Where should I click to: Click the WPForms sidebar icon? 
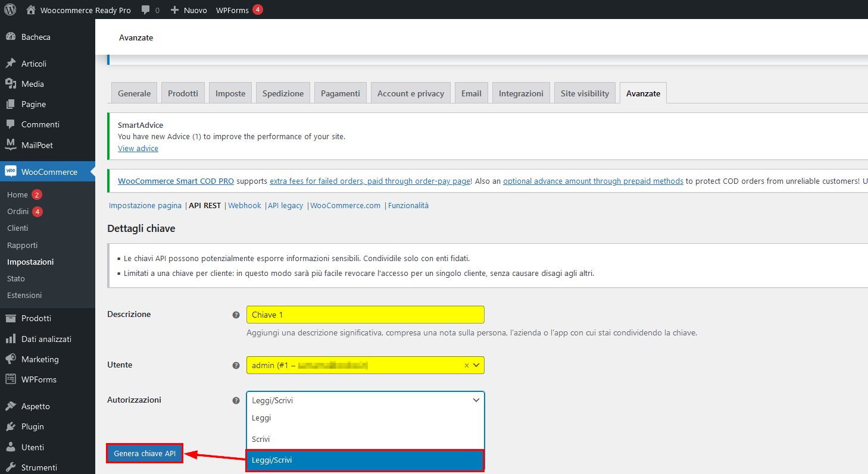pyautogui.click(x=11, y=379)
